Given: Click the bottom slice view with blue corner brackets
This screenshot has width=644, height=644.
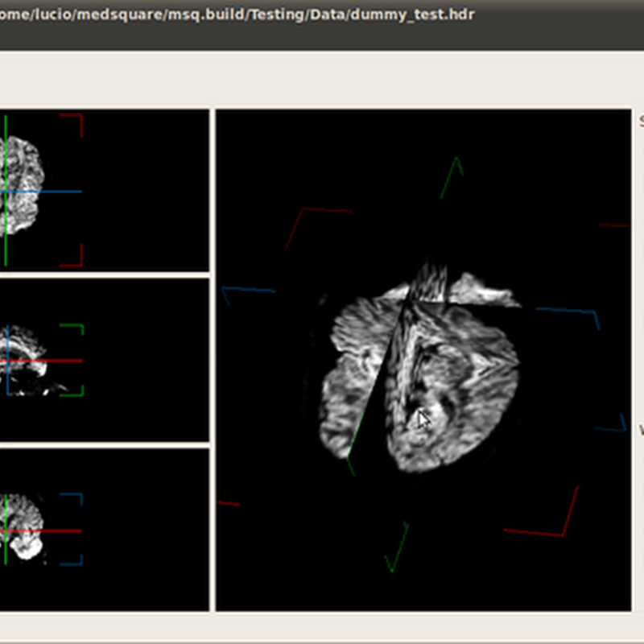Looking at the screenshot, I should (x=105, y=530).
